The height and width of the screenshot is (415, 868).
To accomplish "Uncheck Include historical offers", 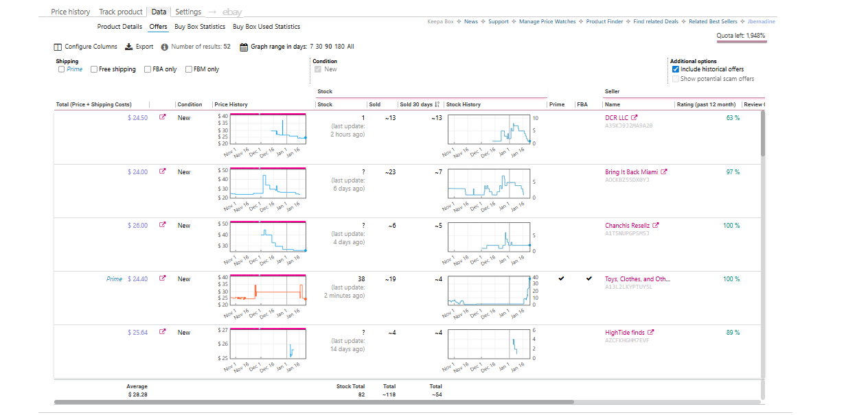I will [x=676, y=69].
